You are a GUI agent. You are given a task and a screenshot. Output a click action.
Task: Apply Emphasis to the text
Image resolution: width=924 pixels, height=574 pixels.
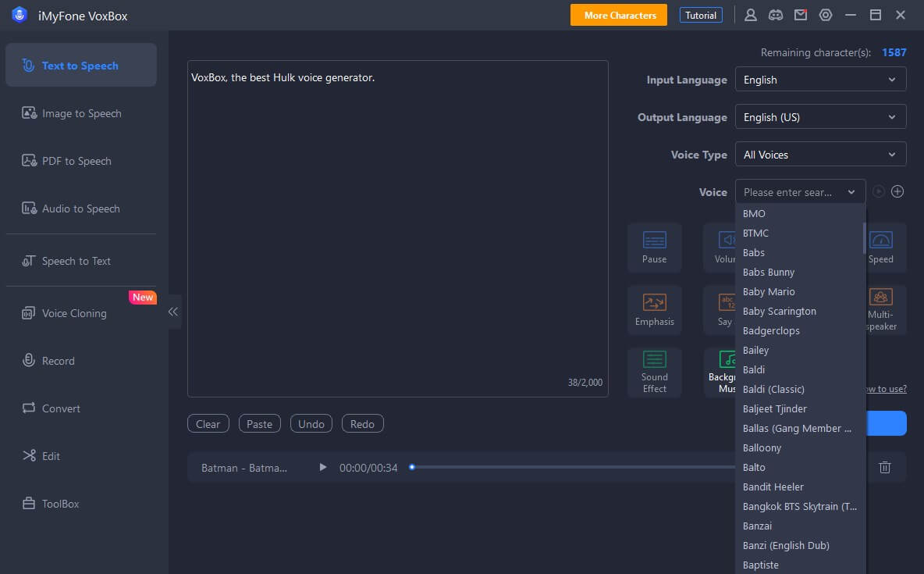(x=654, y=310)
